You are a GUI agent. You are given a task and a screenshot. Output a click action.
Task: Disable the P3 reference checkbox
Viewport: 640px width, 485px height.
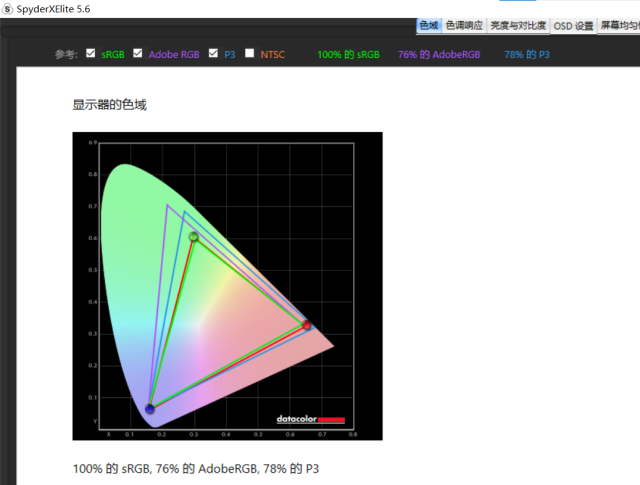[213, 53]
